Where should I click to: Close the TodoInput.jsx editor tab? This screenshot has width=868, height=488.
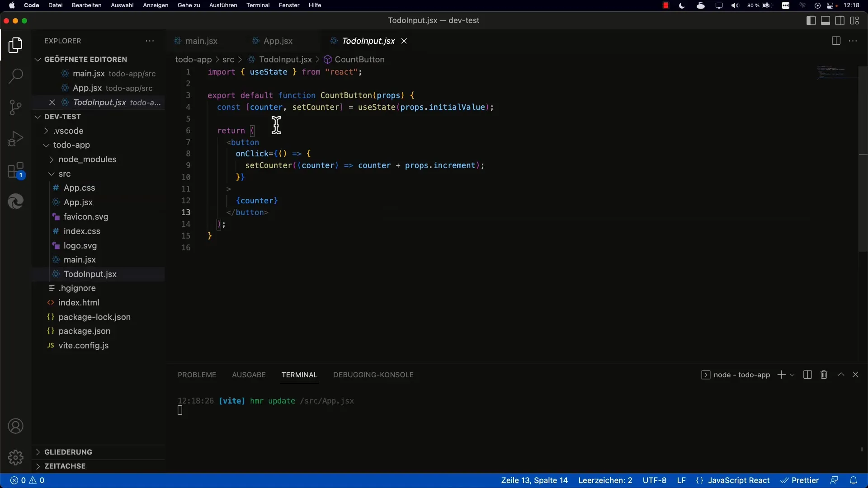coord(404,41)
